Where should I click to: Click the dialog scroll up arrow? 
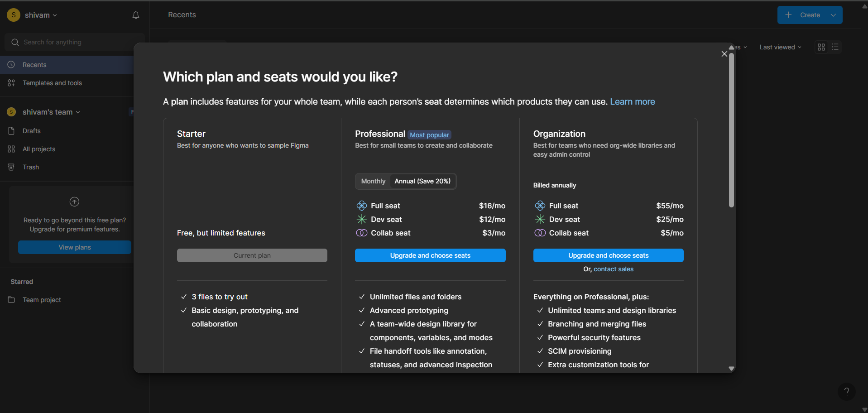click(x=731, y=47)
